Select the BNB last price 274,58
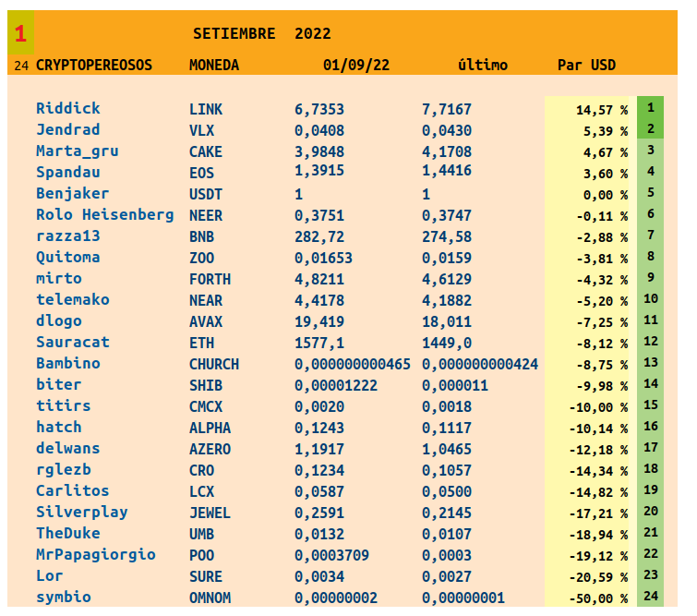Screen dimensions: 697x616 click(x=447, y=237)
